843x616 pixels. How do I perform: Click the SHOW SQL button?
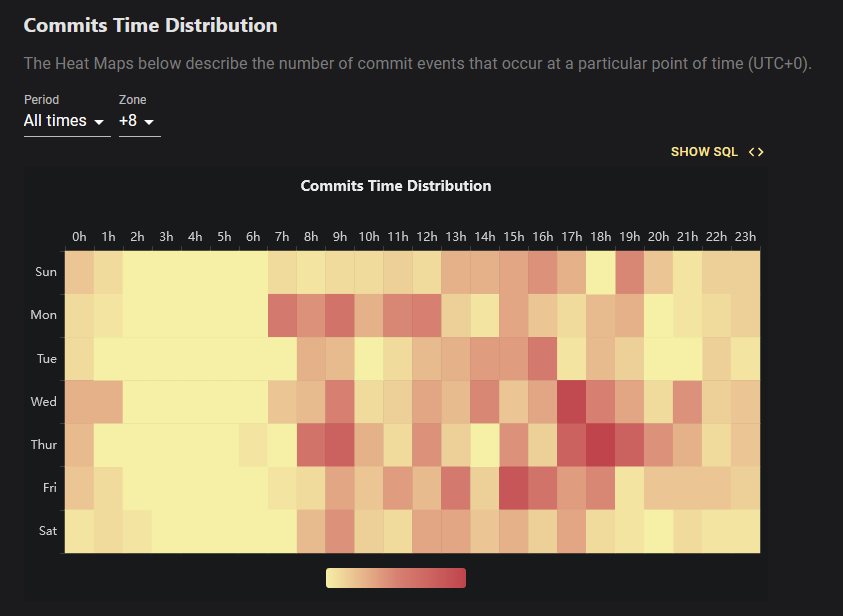(x=717, y=152)
